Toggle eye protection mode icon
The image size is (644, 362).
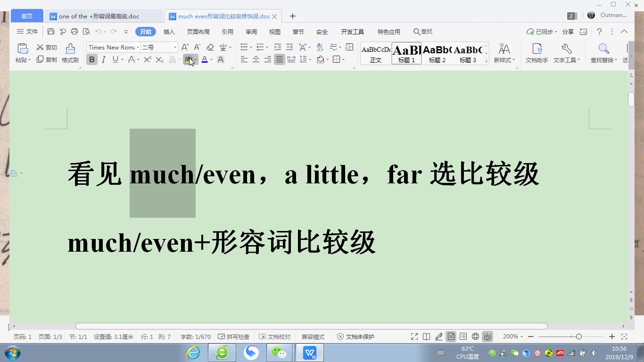tap(487, 337)
